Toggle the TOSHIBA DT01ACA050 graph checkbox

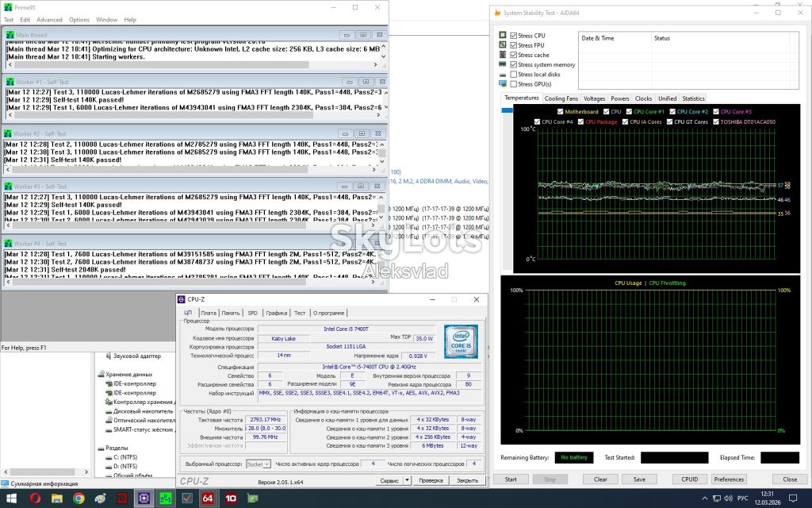coord(716,121)
